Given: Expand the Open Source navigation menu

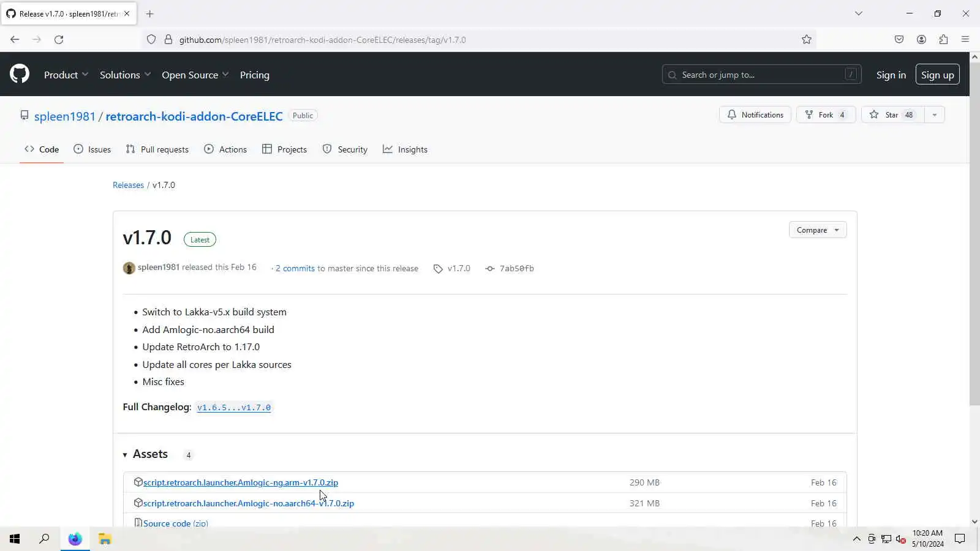Looking at the screenshot, I should point(195,75).
